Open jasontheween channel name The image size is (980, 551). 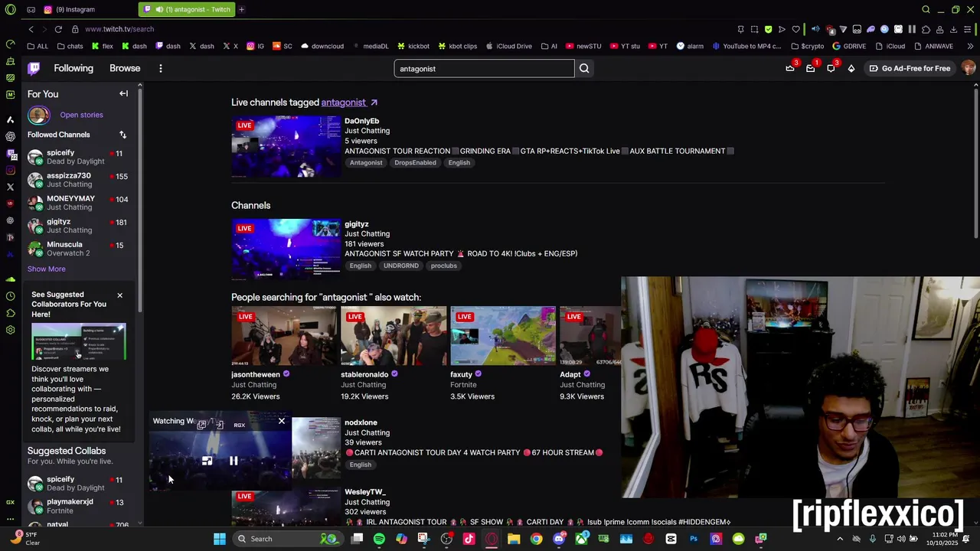click(x=256, y=375)
